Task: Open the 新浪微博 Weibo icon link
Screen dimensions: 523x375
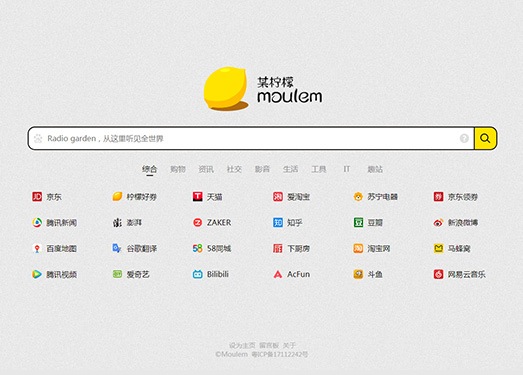Action: [456, 223]
